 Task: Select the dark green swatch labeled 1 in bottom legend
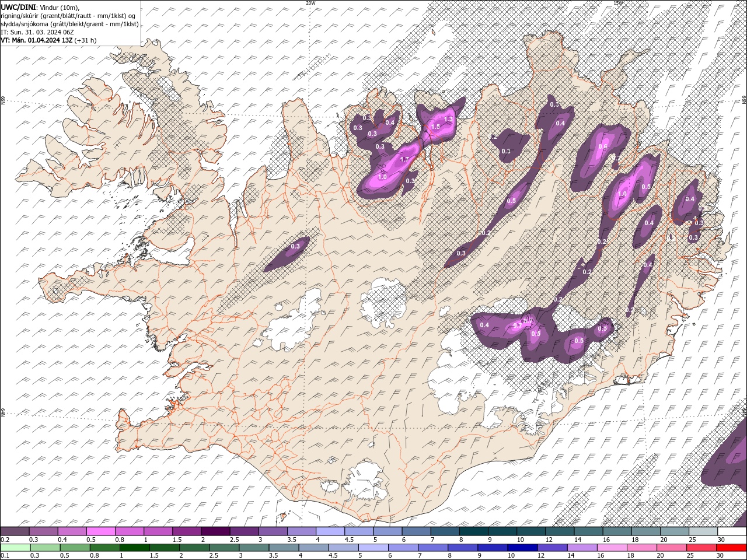pyautogui.click(x=135, y=548)
